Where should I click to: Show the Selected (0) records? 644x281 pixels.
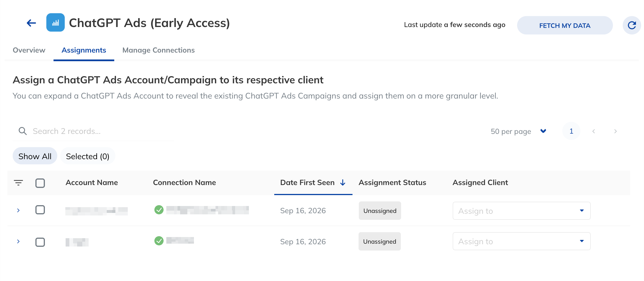pos(87,156)
